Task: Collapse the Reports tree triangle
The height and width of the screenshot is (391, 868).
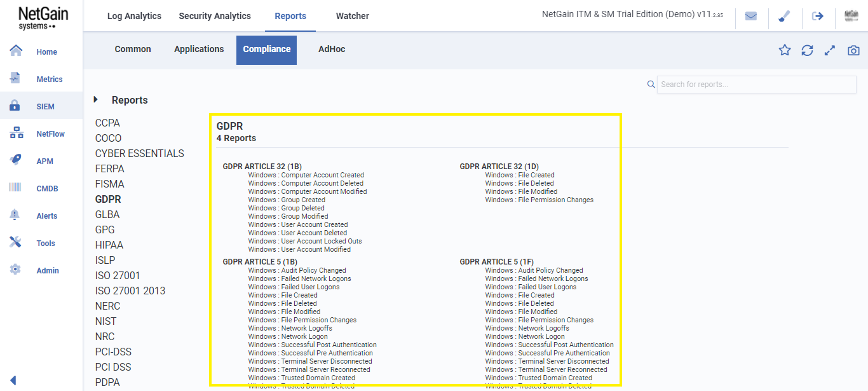Action: (96, 99)
